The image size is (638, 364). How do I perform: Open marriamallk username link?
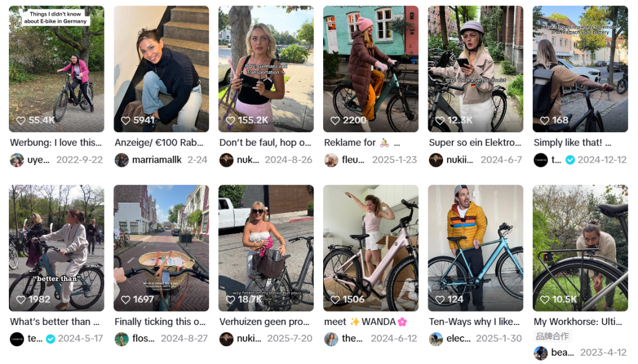click(x=157, y=160)
